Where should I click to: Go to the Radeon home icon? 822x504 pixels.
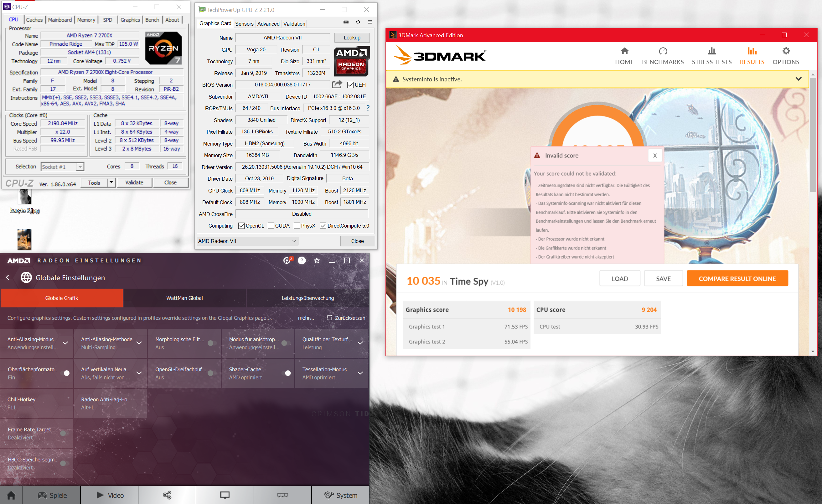[11, 495]
